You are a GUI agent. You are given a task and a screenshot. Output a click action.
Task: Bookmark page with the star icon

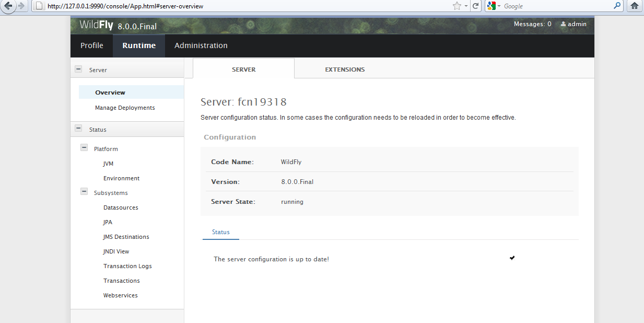(x=457, y=6)
